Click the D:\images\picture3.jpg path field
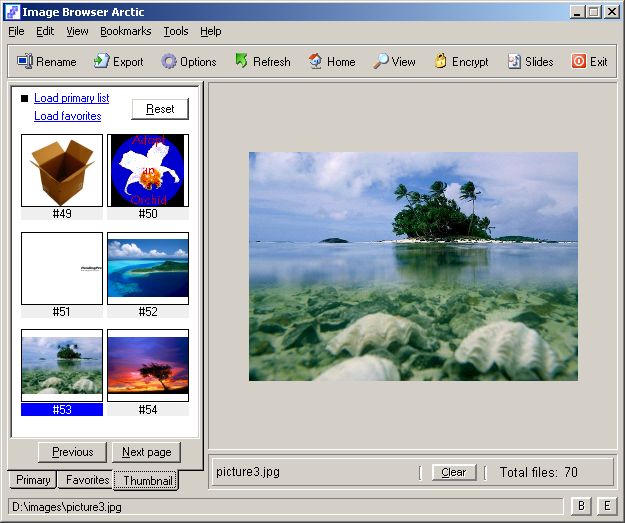 (285, 507)
